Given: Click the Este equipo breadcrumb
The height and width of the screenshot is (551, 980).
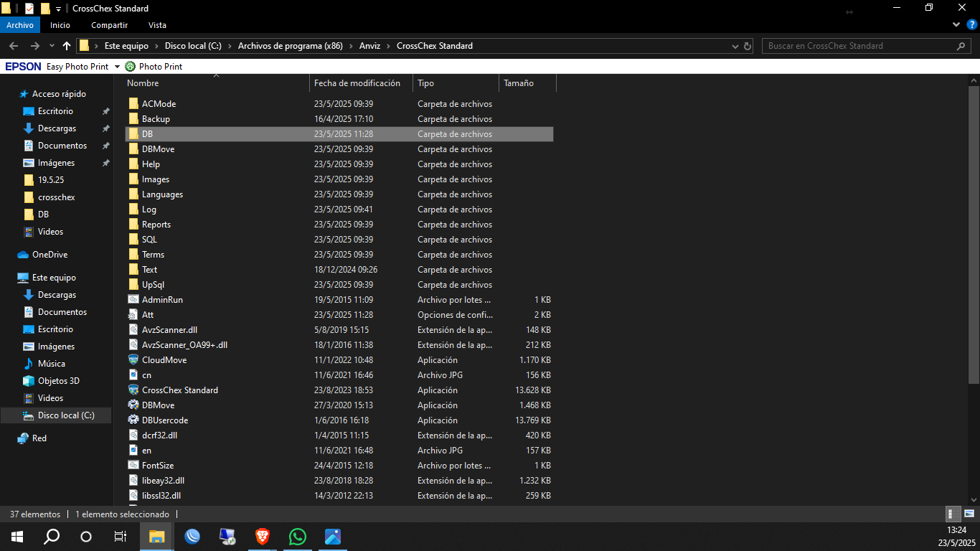Looking at the screenshot, I should [126, 46].
